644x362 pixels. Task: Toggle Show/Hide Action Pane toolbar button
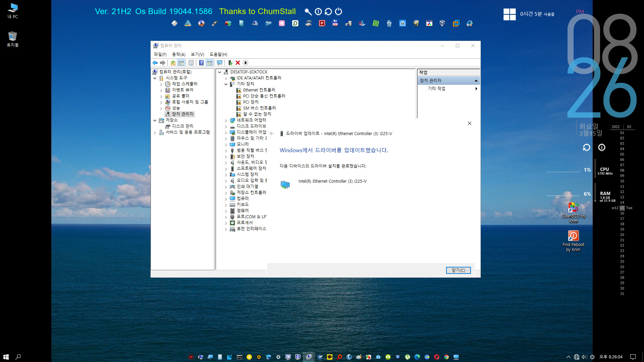(x=210, y=63)
